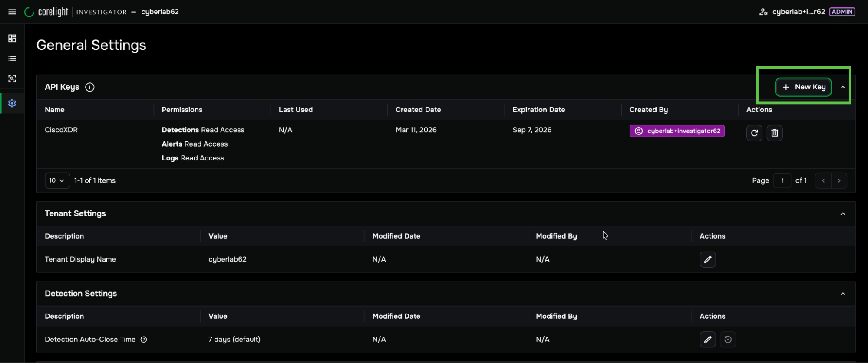The width and height of the screenshot is (868, 363).
Task: Collapse the API Keys section
Action: 842,87
